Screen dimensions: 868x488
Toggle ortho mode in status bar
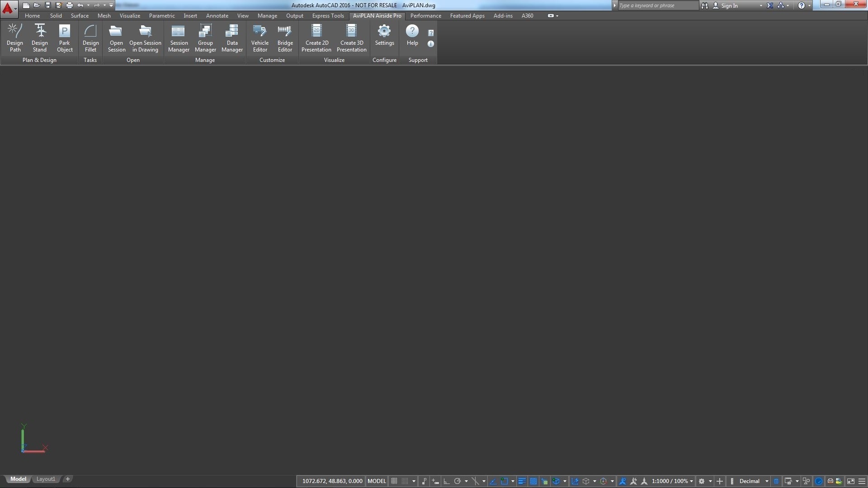[x=447, y=481]
